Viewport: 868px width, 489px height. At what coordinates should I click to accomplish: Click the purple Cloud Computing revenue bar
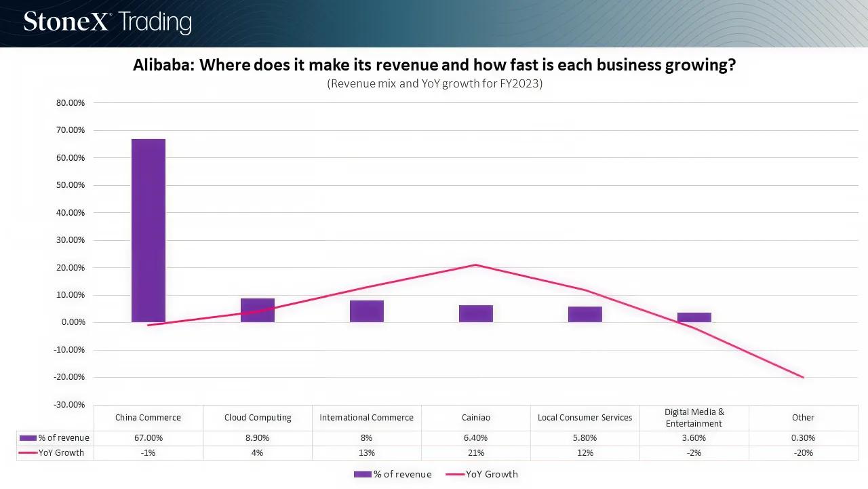coord(258,310)
